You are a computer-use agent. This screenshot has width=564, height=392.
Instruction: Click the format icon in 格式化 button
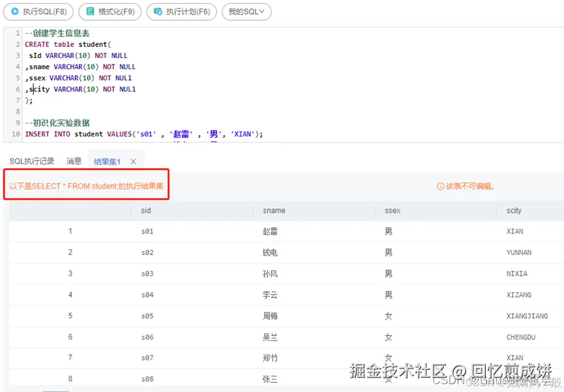click(x=91, y=12)
